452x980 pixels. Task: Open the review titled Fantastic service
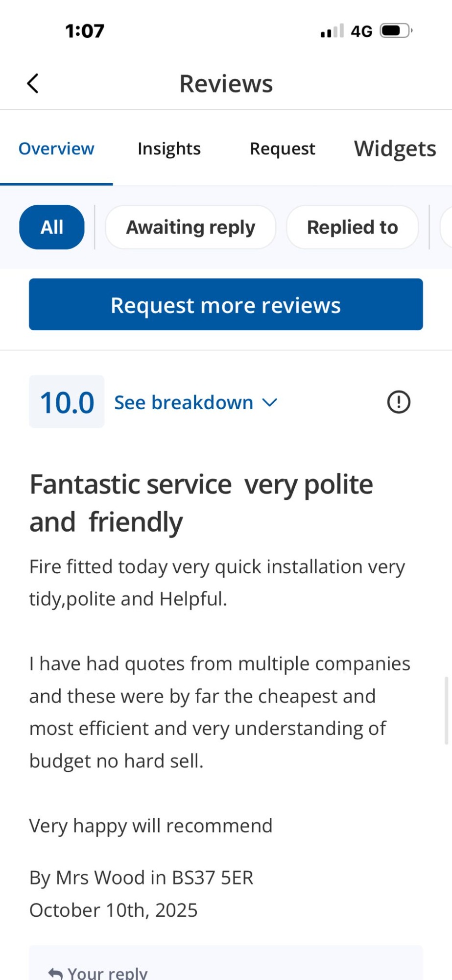[x=201, y=503]
